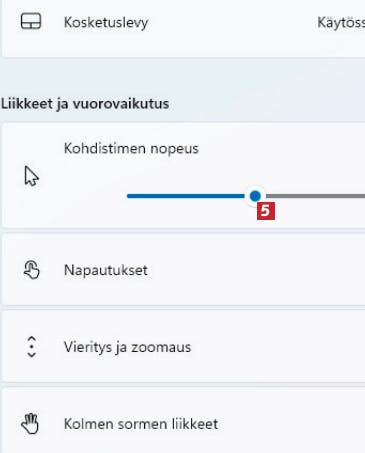Viewport: 365px width, 453px height.
Task: Select the Napautukset text label
Action: [106, 270]
